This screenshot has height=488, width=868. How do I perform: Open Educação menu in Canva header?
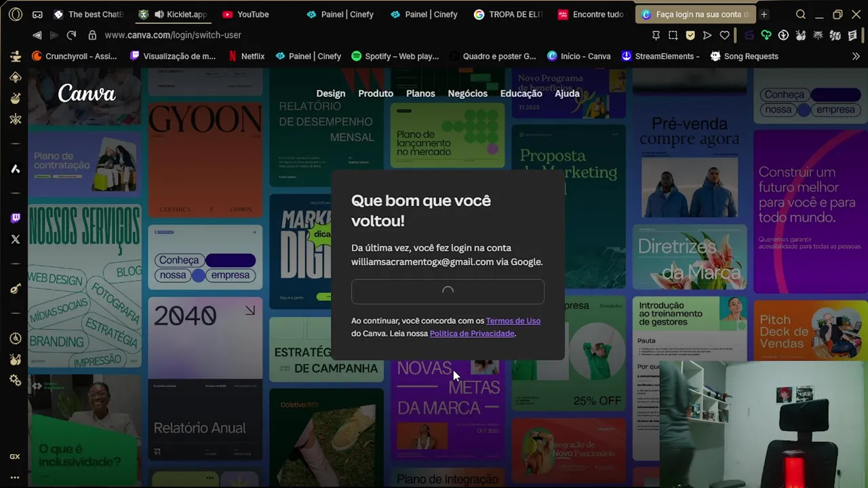click(x=521, y=94)
